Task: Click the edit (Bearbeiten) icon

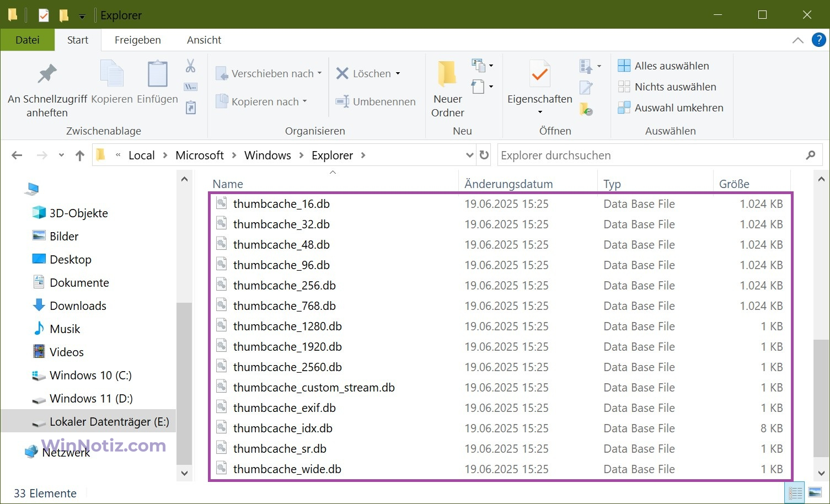Action: pos(586,87)
